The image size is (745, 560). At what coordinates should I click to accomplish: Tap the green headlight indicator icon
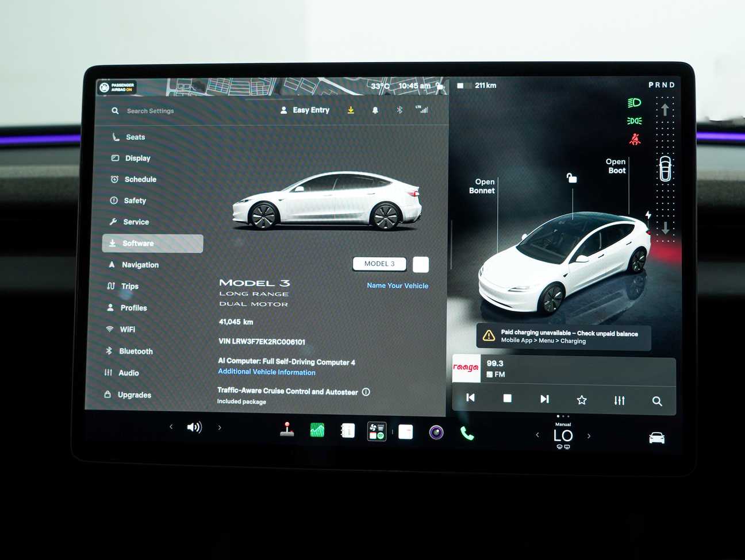tap(634, 103)
